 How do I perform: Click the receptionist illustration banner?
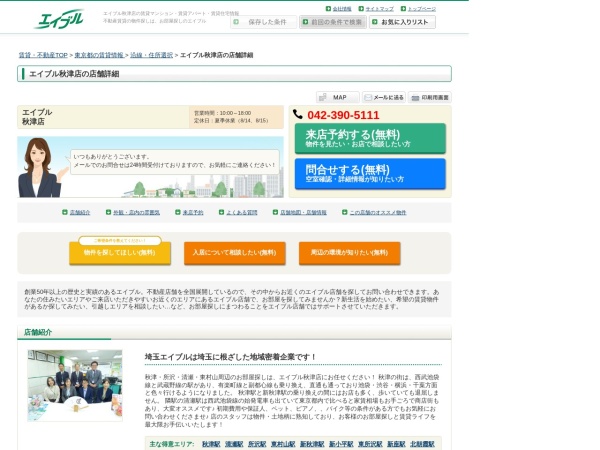point(150,167)
